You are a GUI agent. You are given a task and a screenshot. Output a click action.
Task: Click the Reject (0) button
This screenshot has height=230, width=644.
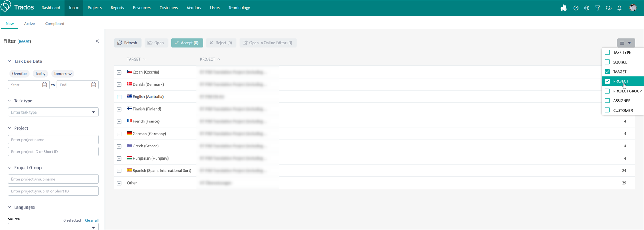221,42
